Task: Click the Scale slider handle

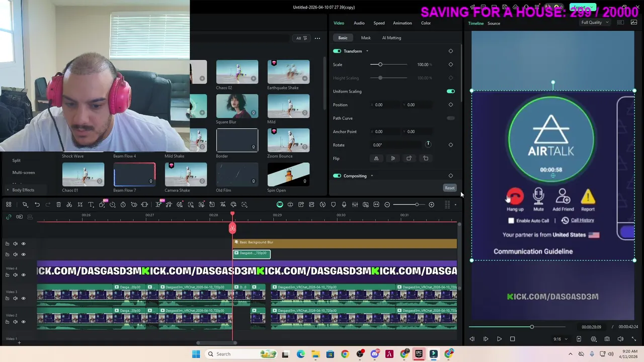Action: click(x=380, y=64)
